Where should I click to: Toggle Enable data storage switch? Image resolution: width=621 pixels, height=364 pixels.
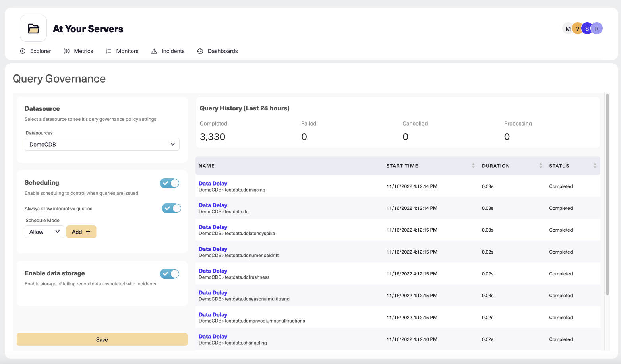pyautogui.click(x=170, y=274)
